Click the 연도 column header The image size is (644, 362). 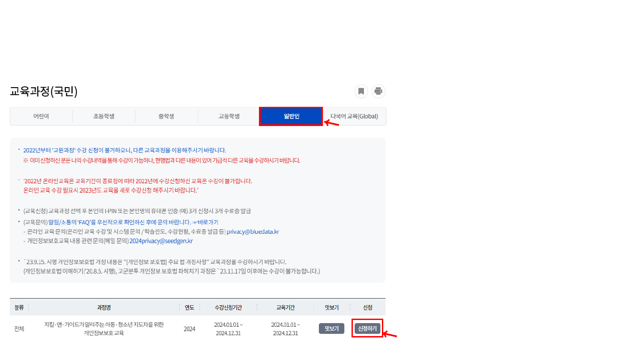(190, 307)
